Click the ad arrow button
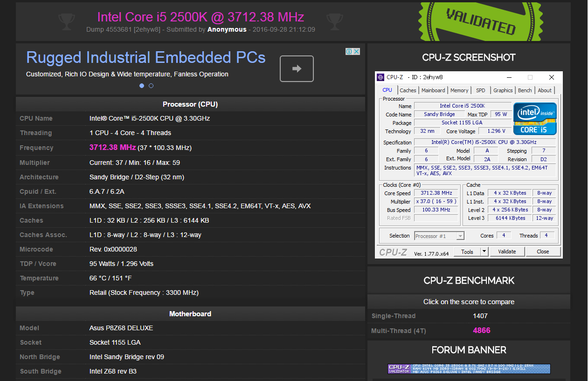 [x=297, y=68]
